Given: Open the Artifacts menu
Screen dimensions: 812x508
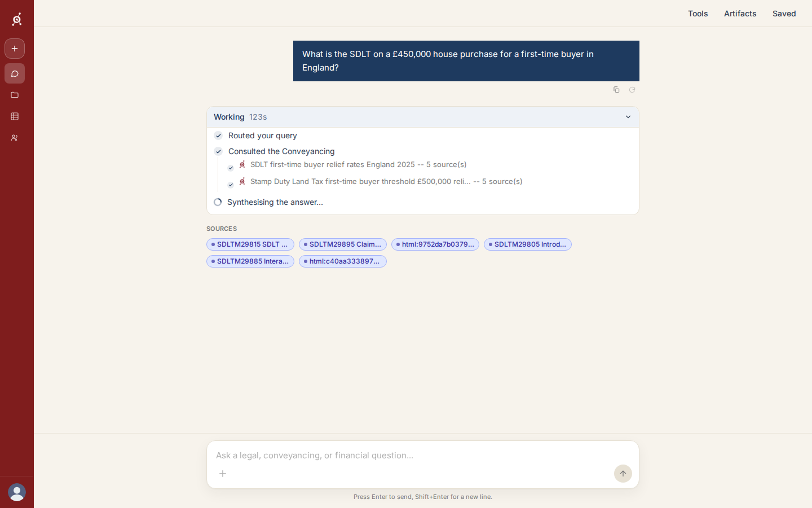Looking at the screenshot, I should tap(740, 14).
